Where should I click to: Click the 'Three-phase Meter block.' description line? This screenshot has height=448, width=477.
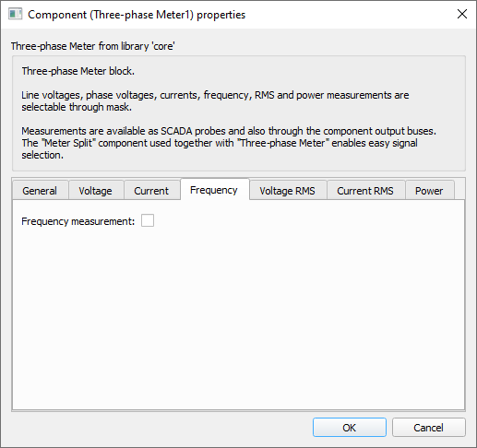click(x=78, y=71)
